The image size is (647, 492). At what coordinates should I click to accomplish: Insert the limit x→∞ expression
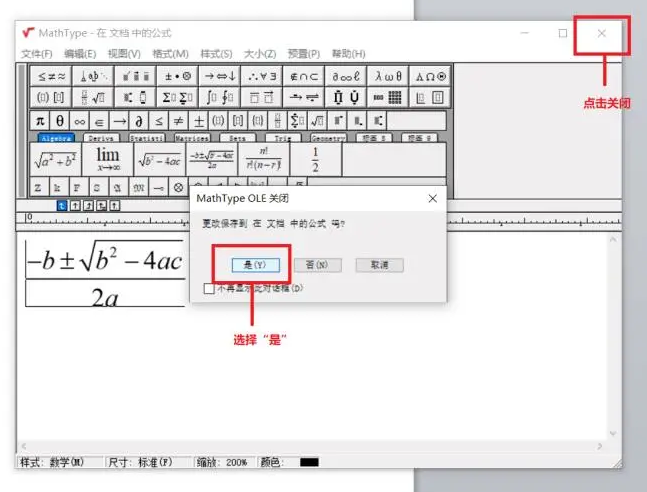coord(108,159)
